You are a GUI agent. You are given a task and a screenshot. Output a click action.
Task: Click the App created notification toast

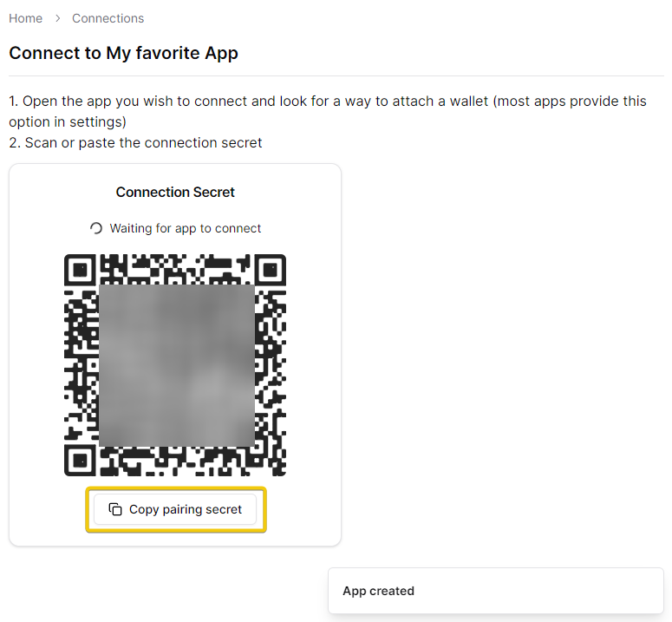[x=495, y=591]
